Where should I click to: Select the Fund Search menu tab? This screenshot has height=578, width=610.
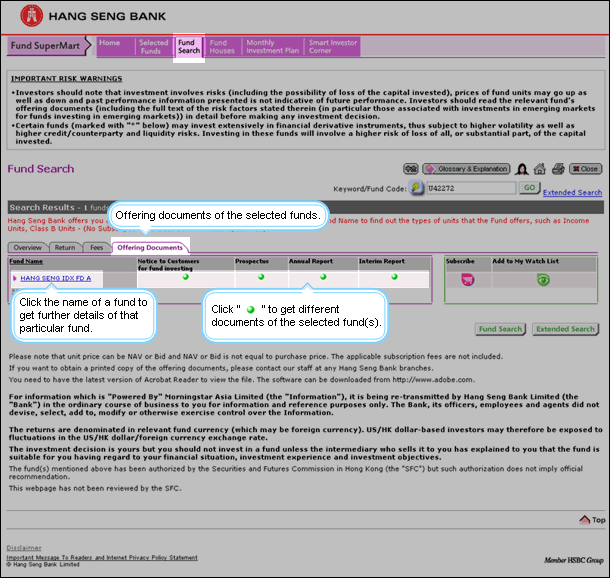(x=189, y=47)
